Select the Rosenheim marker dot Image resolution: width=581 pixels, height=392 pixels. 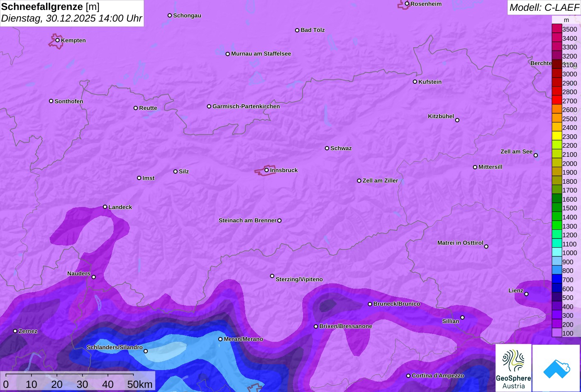click(407, 4)
